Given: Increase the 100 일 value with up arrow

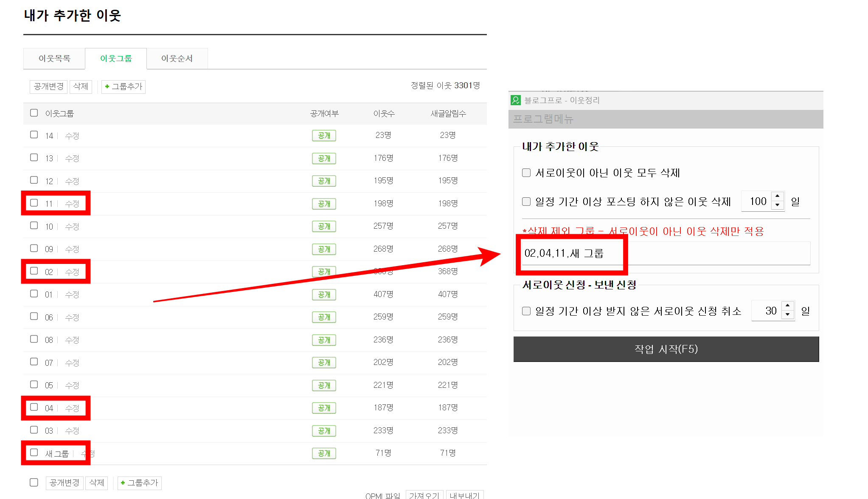Looking at the screenshot, I should click(x=777, y=196).
